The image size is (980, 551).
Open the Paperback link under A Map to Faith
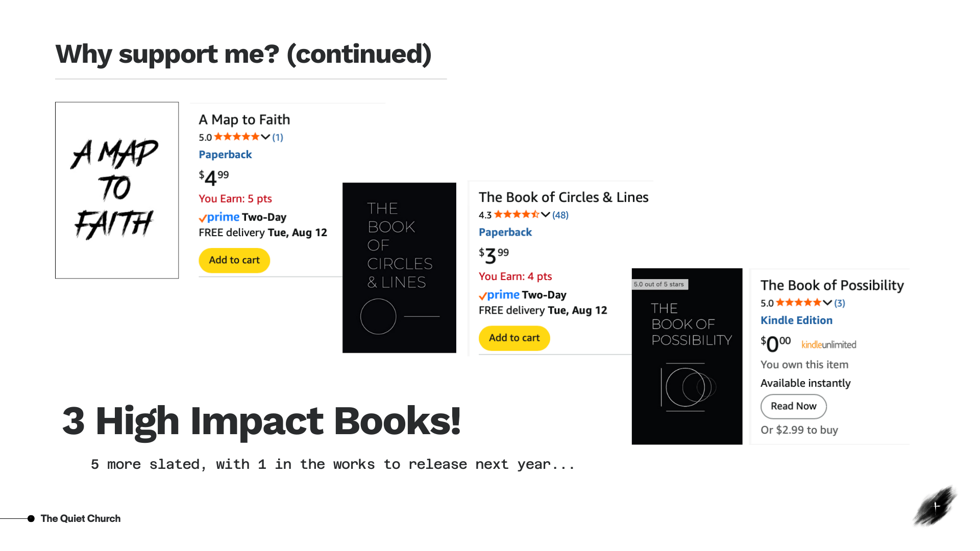225,155
